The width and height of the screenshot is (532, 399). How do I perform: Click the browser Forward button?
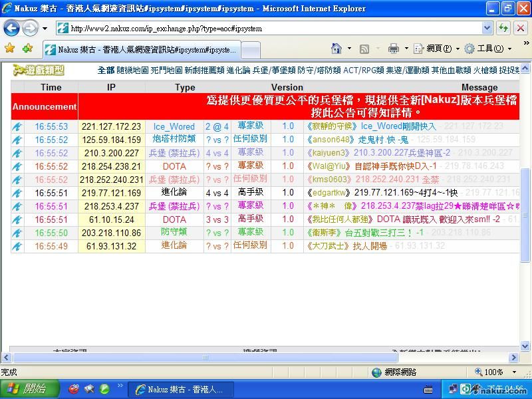30,29
